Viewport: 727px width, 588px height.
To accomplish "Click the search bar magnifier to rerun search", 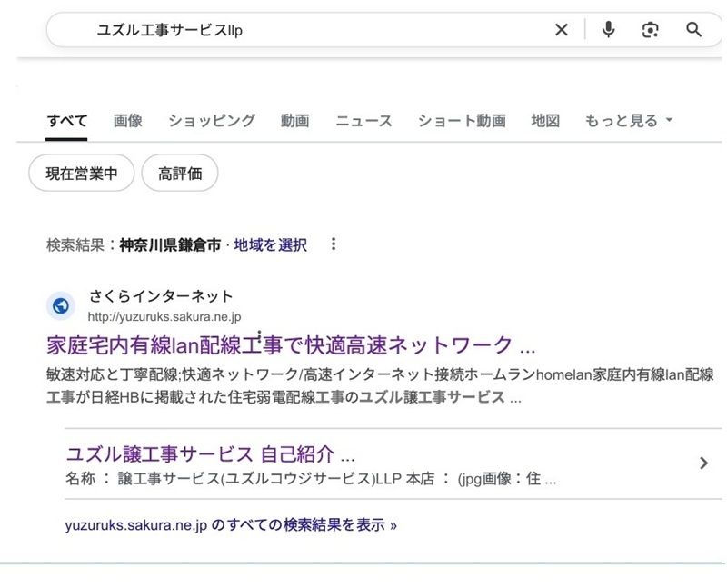I will pyautogui.click(x=693, y=30).
